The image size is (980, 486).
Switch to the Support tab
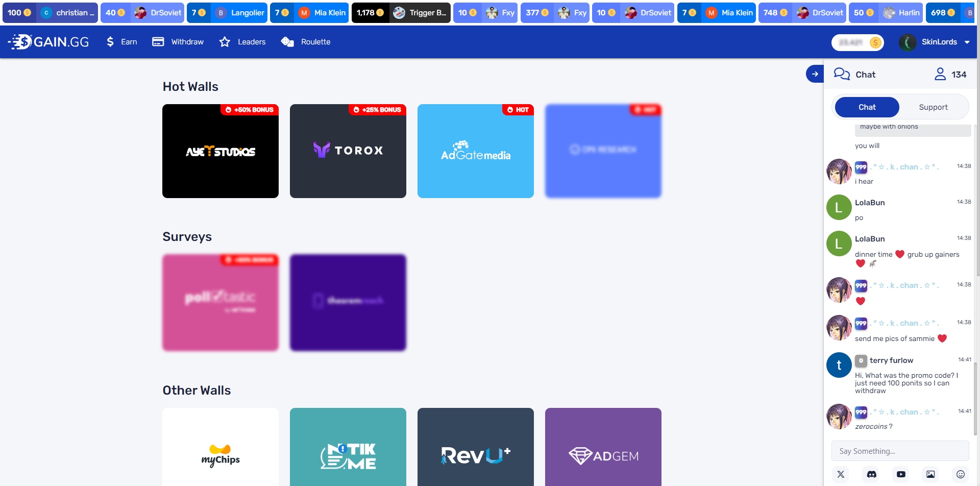933,107
